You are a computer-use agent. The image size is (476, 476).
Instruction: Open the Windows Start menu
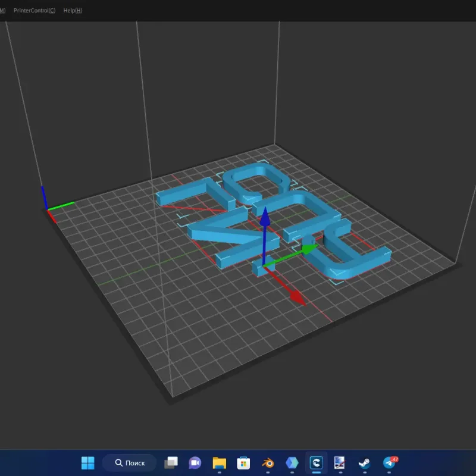(88, 463)
